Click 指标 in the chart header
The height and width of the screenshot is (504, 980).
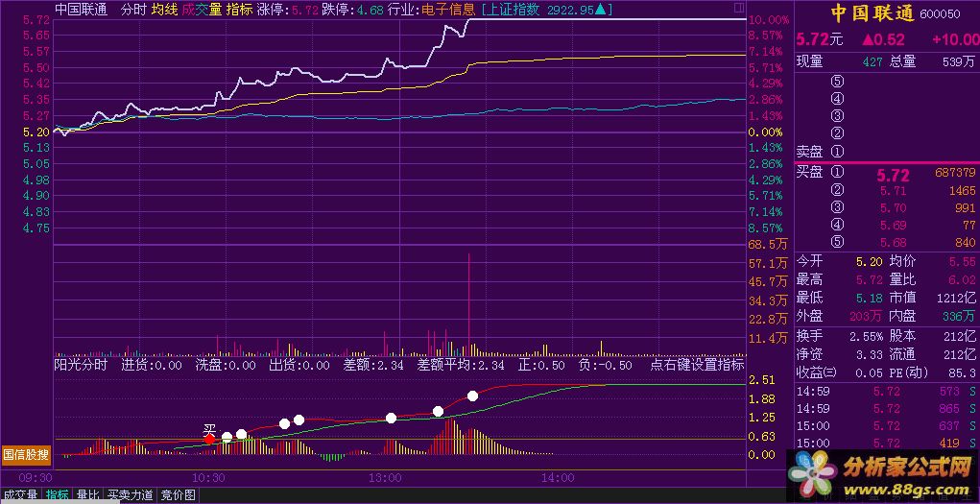pos(239,10)
